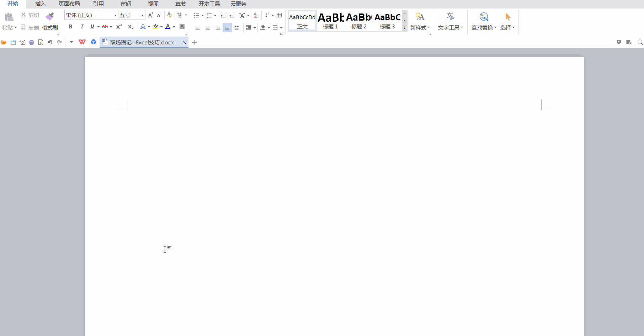Click the sort text A-Z icon
The height and width of the screenshot is (336, 644).
click(256, 15)
